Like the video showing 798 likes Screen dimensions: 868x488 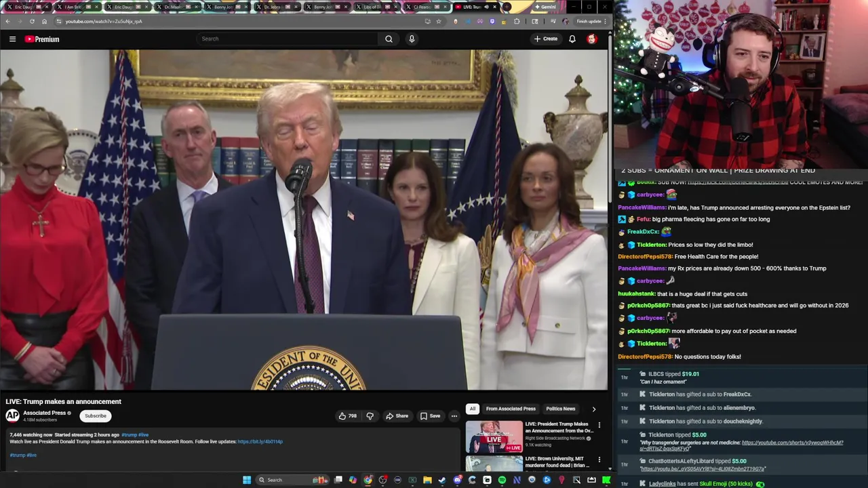pyautogui.click(x=347, y=415)
